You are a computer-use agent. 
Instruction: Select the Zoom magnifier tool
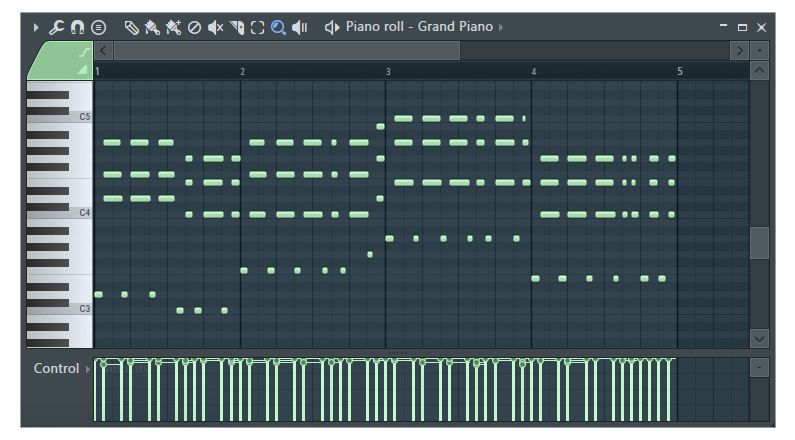pyautogui.click(x=279, y=27)
